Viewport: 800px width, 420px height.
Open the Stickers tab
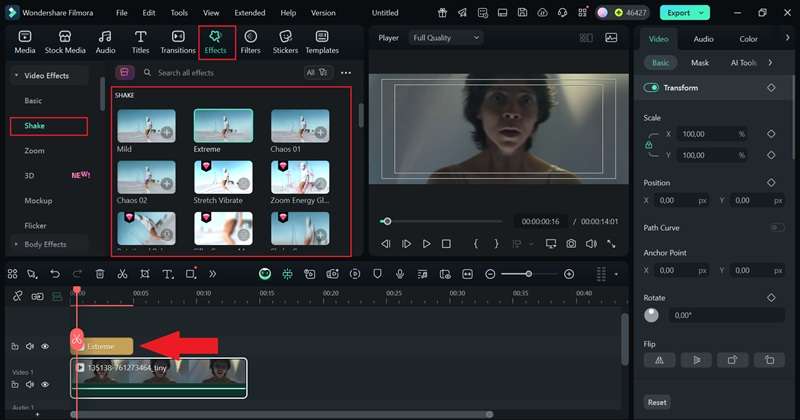(x=285, y=42)
